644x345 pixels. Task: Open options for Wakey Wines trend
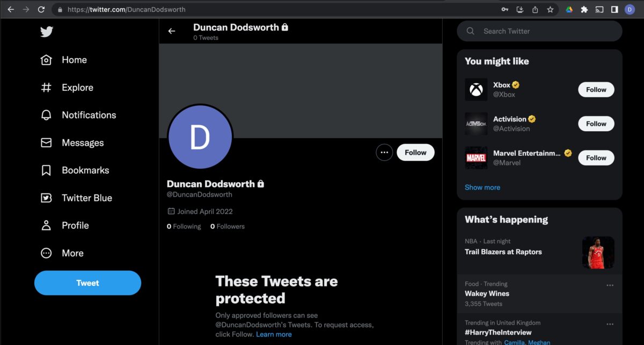point(610,285)
